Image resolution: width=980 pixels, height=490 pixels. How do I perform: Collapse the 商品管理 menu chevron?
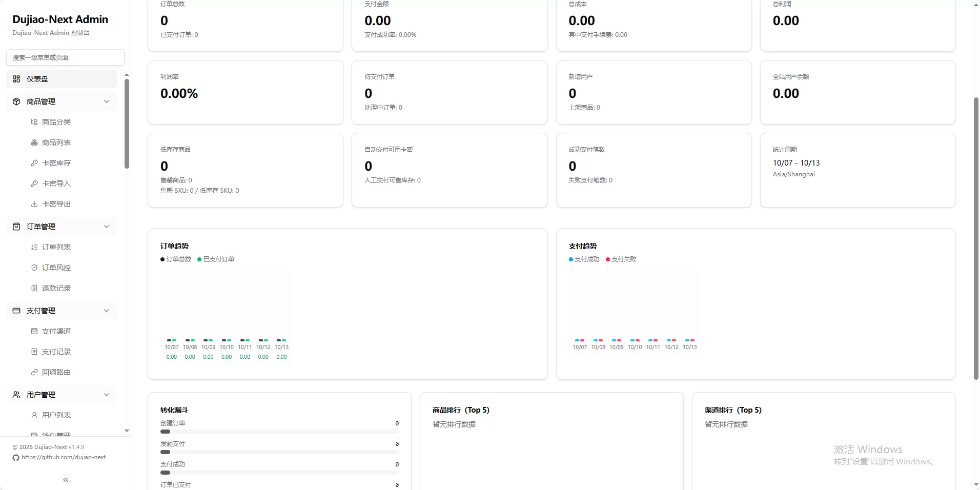click(107, 101)
